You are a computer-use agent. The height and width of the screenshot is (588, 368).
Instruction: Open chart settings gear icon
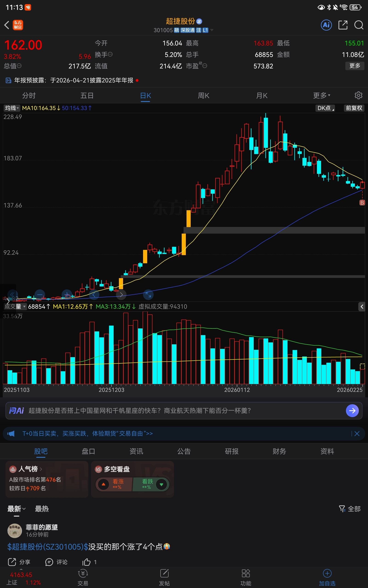(x=358, y=95)
